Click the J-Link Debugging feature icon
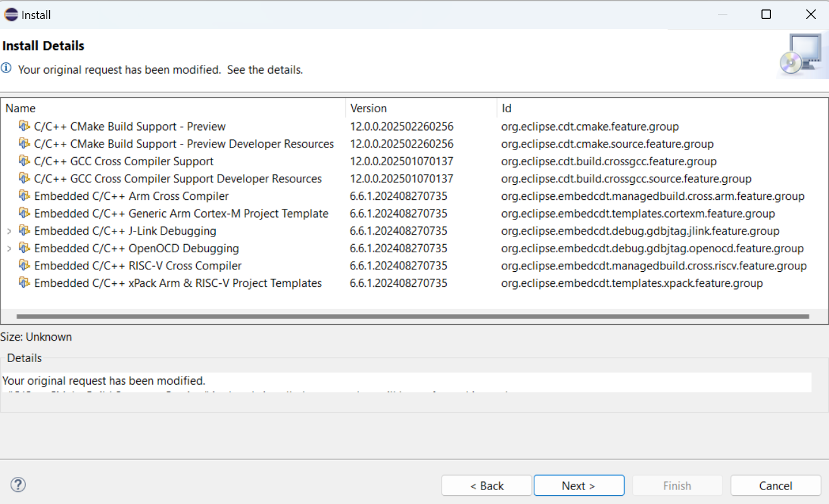 point(25,231)
